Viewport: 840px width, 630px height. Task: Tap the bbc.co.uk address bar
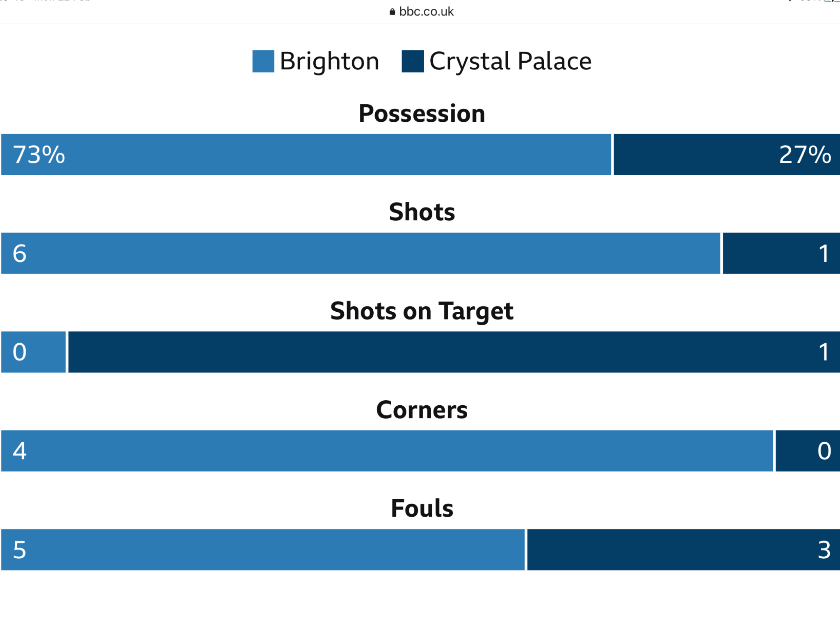coord(422,11)
